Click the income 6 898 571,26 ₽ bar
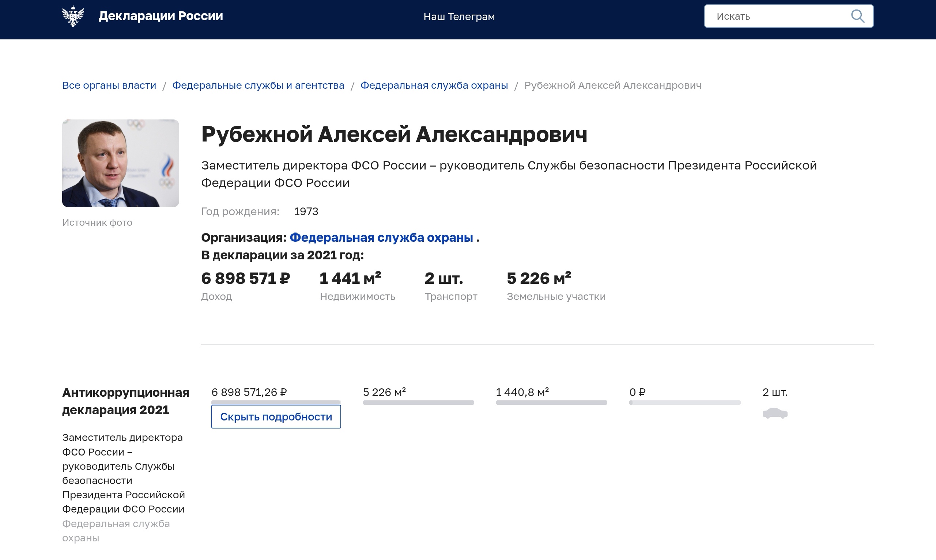Screen dimensions: 936x560 [276, 402]
